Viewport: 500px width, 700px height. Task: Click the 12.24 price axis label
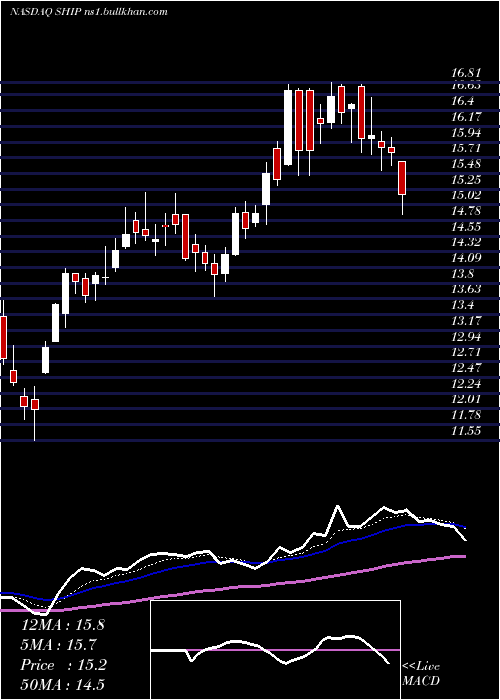pyautogui.click(x=466, y=383)
